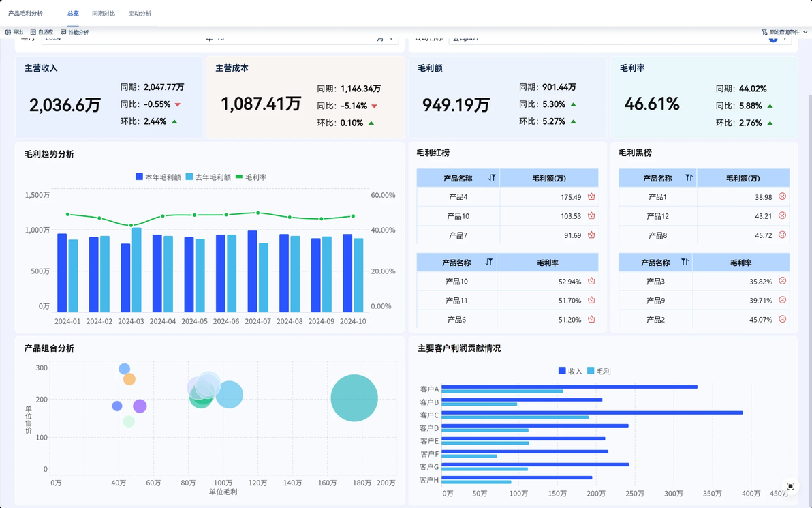Toggle 收入 legend in customer profit chart
Screen dimensions: 812x508
tap(570, 371)
